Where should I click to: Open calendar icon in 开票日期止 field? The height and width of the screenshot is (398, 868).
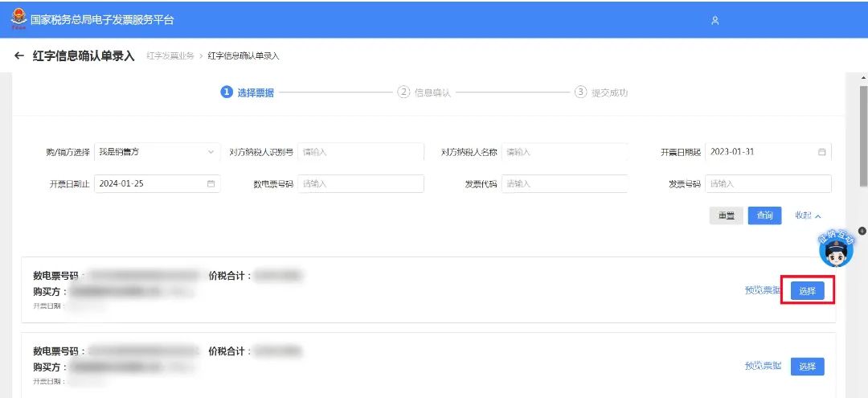click(211, 184)
